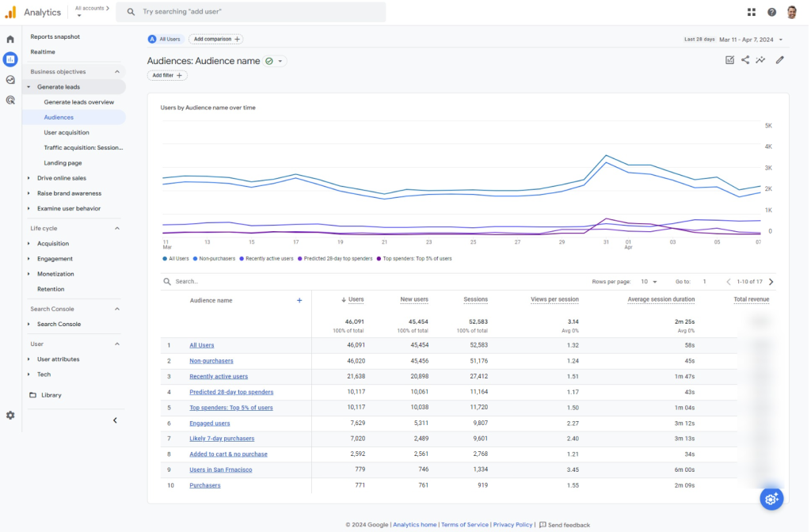
Task: Click the Share this report icon
Action: pos(745,60)
